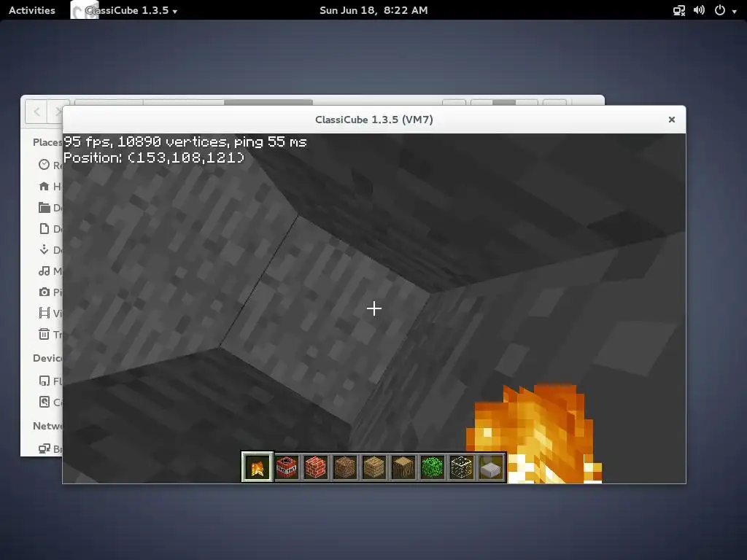
Task: Open Trash in Files window sidebar
Action: click(50, 334)
